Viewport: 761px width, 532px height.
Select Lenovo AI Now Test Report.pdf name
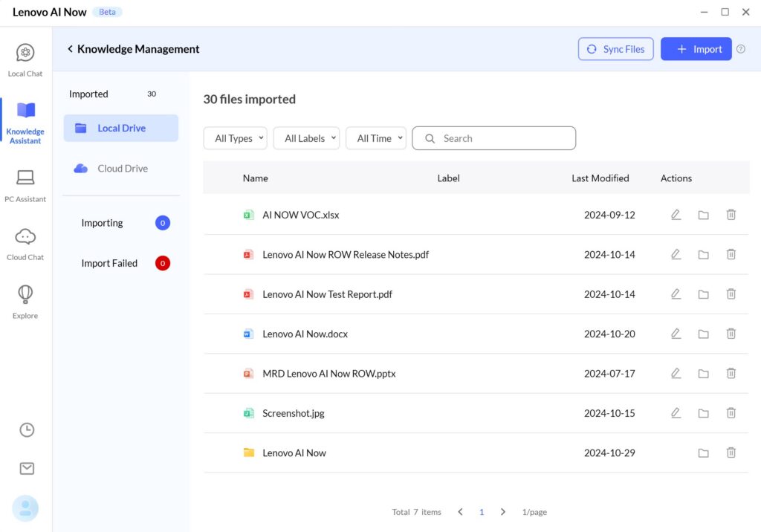point(327,294)
